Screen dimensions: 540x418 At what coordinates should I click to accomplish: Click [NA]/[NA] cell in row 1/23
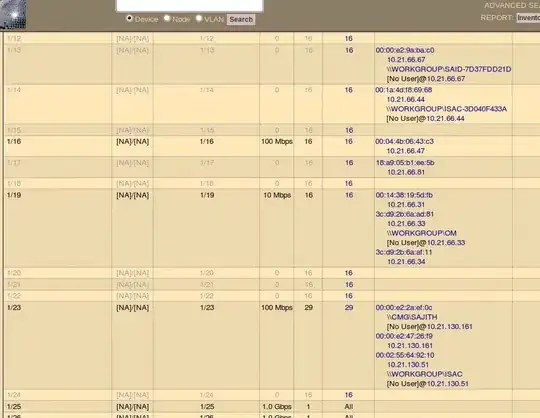pyautogui.click(x=133, y=308)
